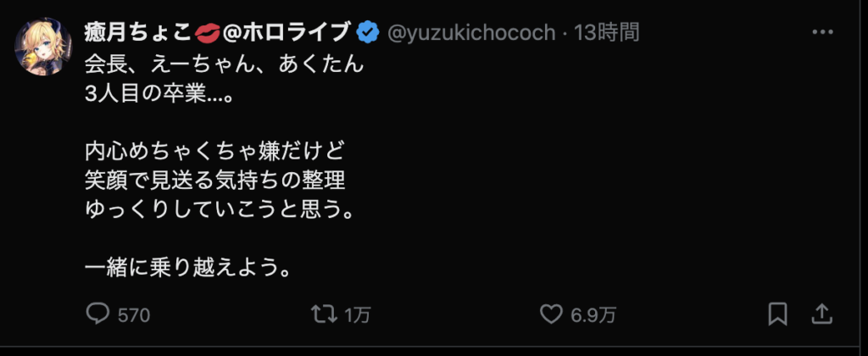Click the lips emoji in the display name

pyautogui.click(x=207, y=33)
